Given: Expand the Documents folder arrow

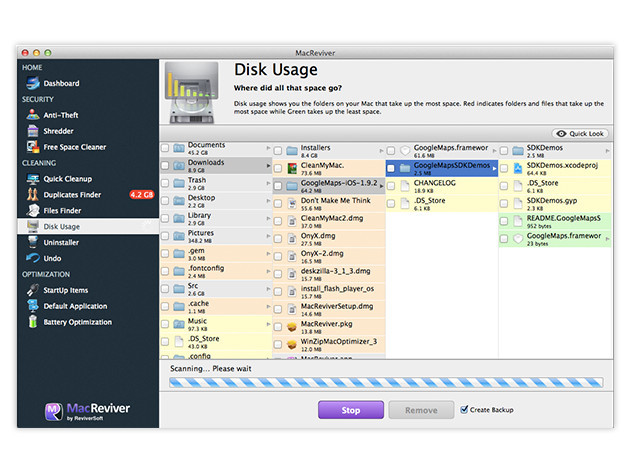Looking at the screenshot, I should coord(268,148).
